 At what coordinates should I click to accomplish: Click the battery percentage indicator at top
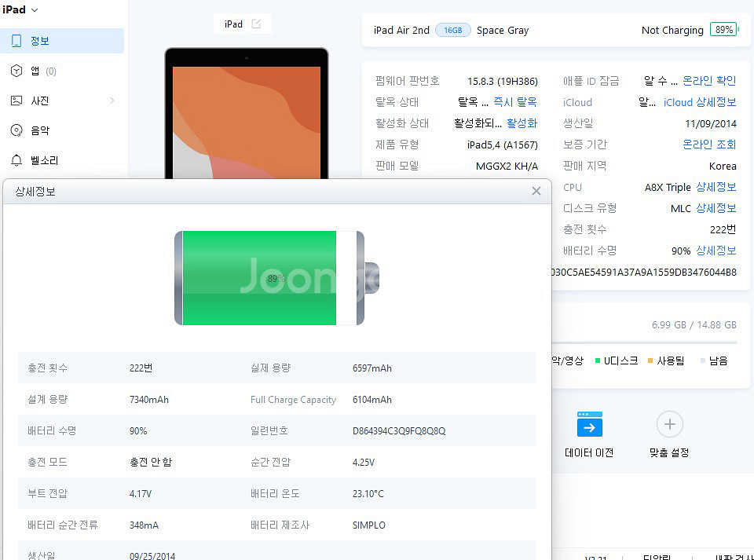[x=723, y=30]
